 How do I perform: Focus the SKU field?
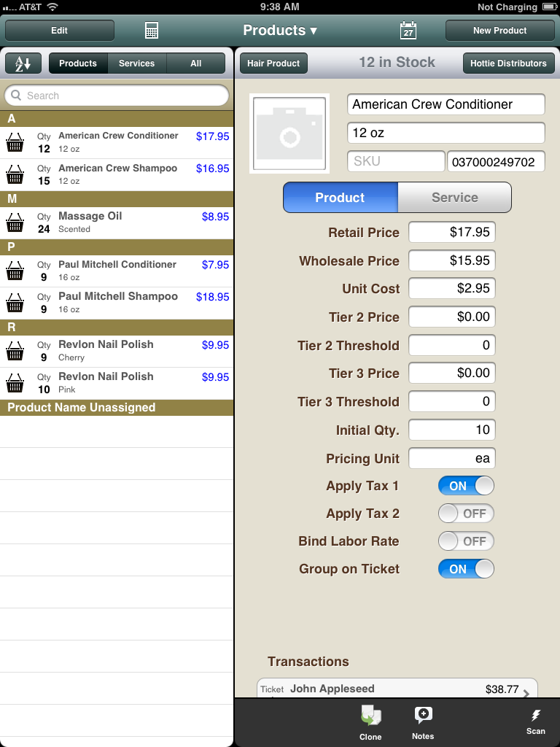pos(396,161)
